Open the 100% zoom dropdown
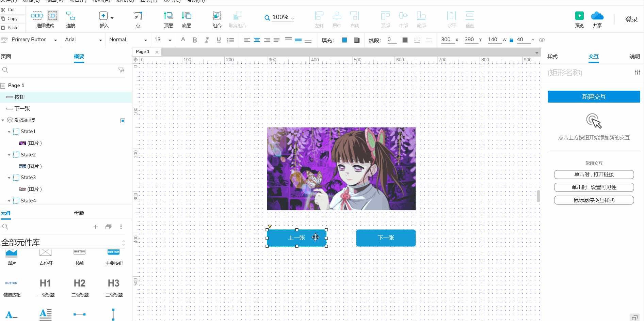The width and height of the screenshot is (644, 321). (x=293, y=18)
